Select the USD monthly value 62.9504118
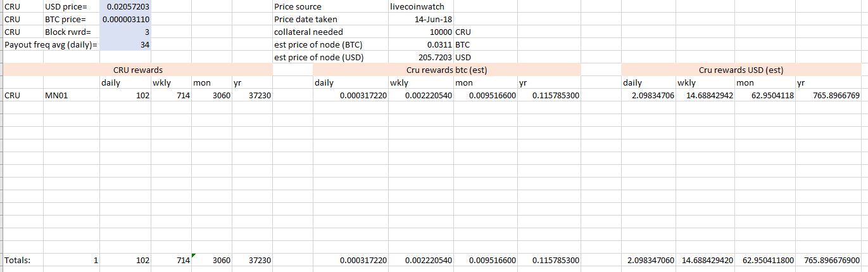This screenshot has height=272, width=868. click(x=765, y=95)
